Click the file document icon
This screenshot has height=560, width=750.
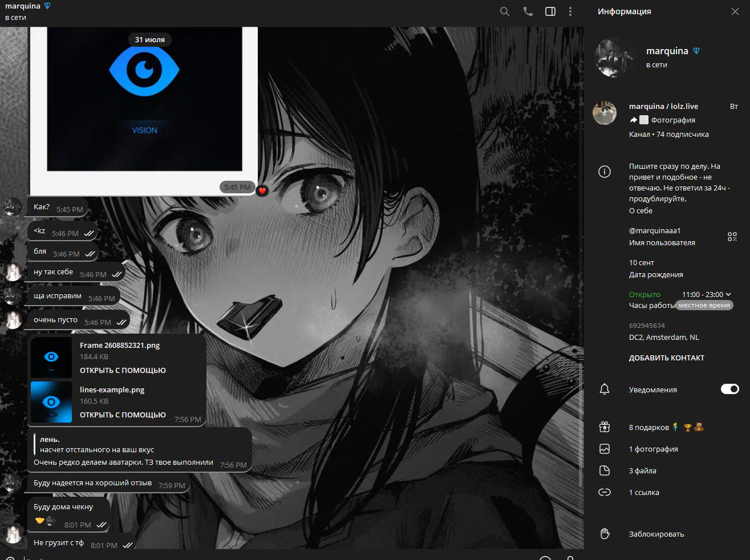[605, 470]
